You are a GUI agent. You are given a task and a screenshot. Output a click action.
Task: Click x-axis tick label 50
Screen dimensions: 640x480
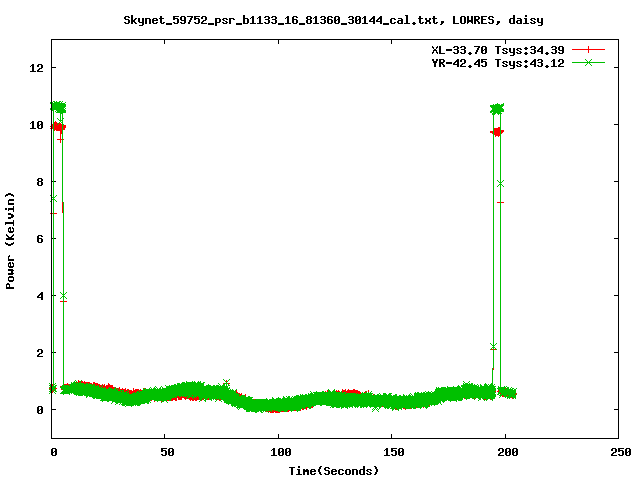point(167,452)
